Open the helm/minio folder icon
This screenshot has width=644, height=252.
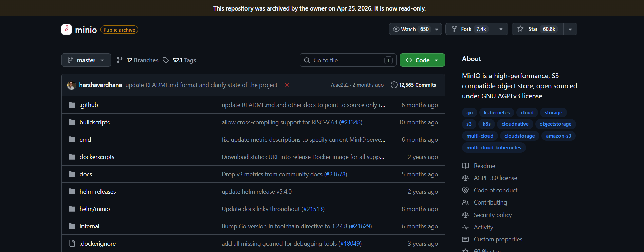pyautogui.click(x=72, y=209)
